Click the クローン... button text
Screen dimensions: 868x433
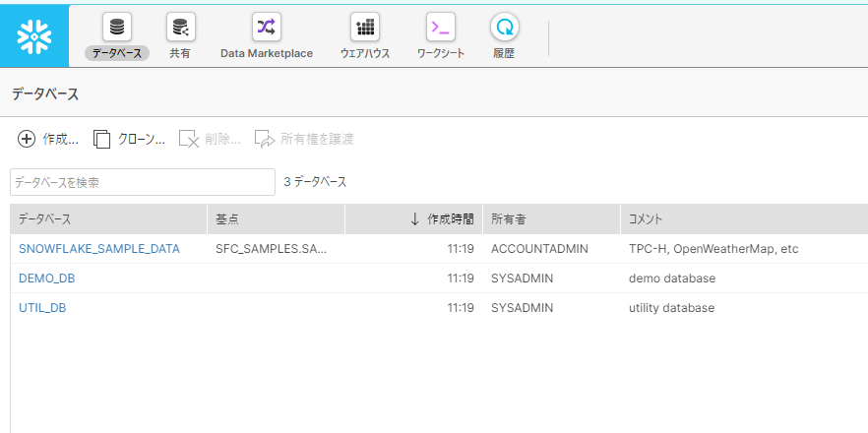(x=141, y=139)
